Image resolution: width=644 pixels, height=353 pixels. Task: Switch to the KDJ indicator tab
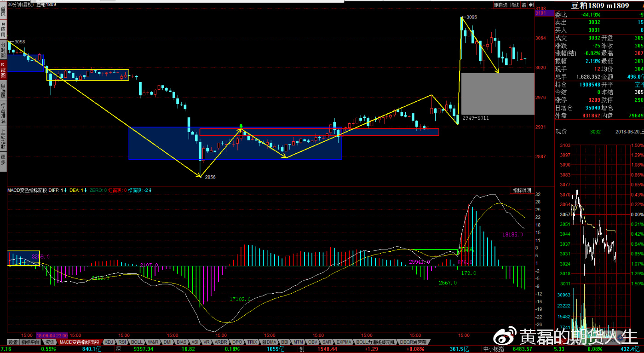point(109,342)
